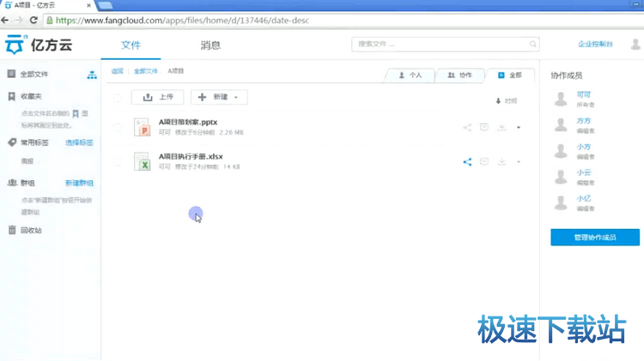Switch to the 全部 filter tab
This screenshot has width=644, height=361.
[x=510, y=75]
